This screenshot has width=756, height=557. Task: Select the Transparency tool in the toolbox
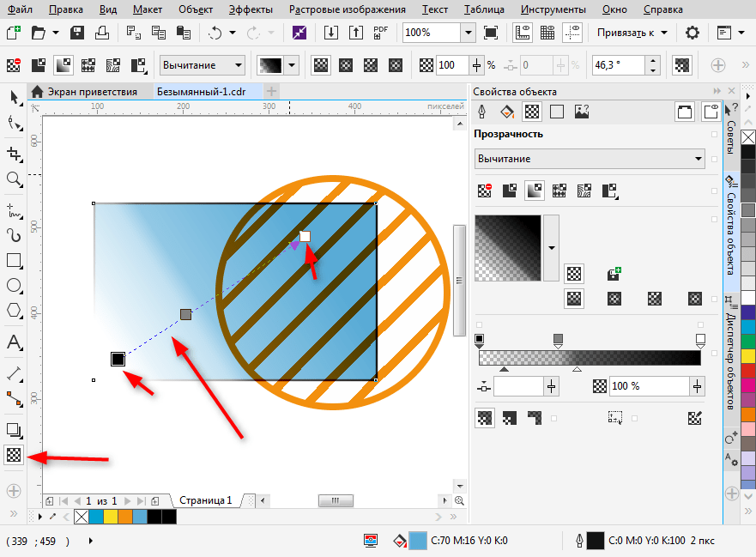14,456
